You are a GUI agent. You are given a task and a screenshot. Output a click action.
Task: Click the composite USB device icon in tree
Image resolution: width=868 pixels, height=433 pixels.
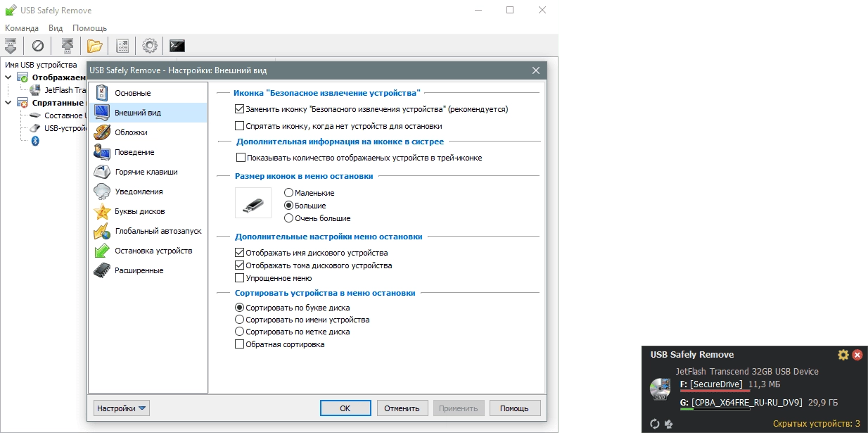(35, 115)
